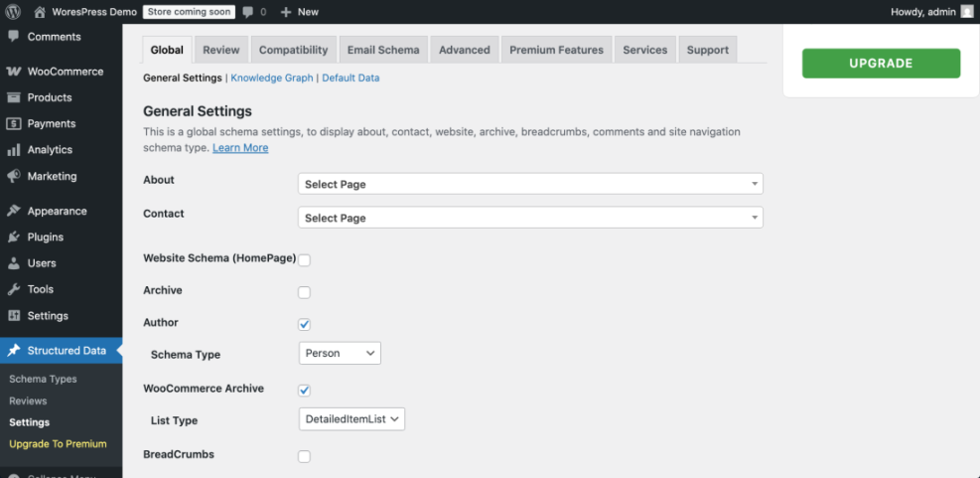Image resolution: width=980 pixels, height=478 pixels.
Task: Open the Default Data link
Action: [x=350, y=79]
